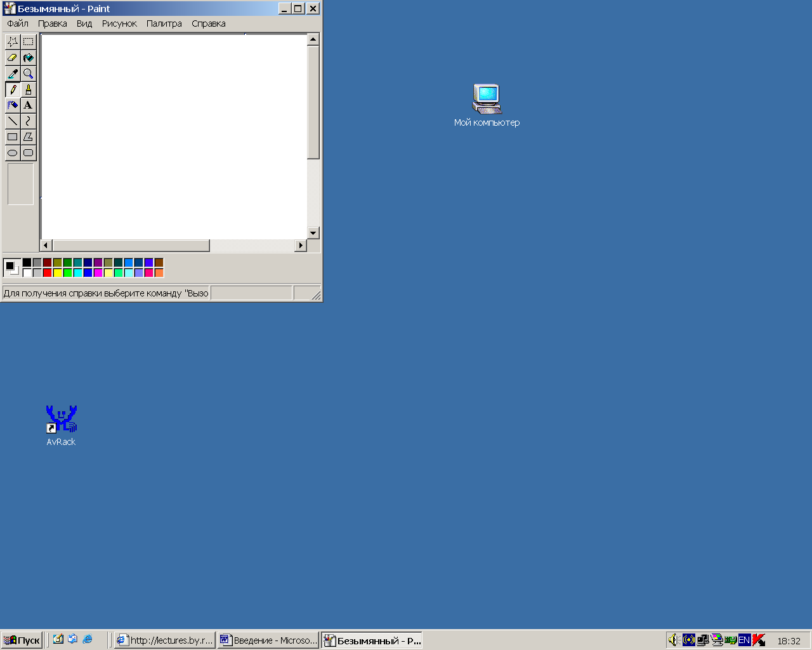Open the Рисунок menu

(119, 23)
